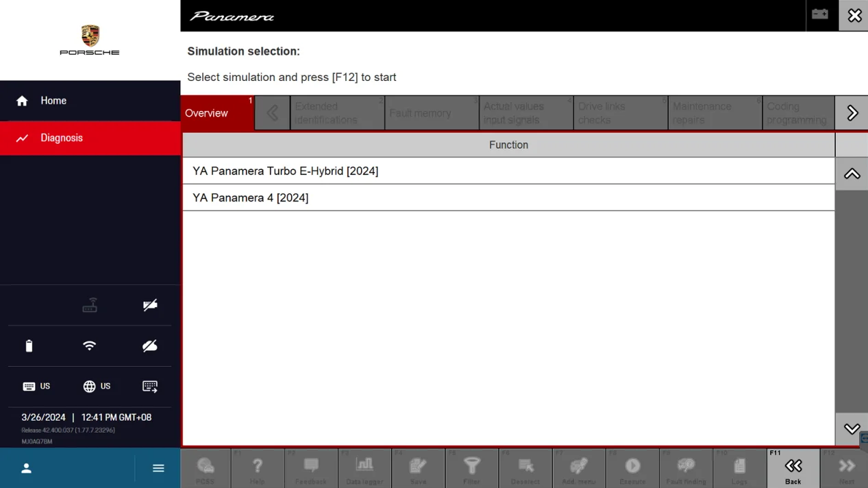Switch to Extended identifications tab
This screenshot has height=488, width=868.
[x=337, y=113]
